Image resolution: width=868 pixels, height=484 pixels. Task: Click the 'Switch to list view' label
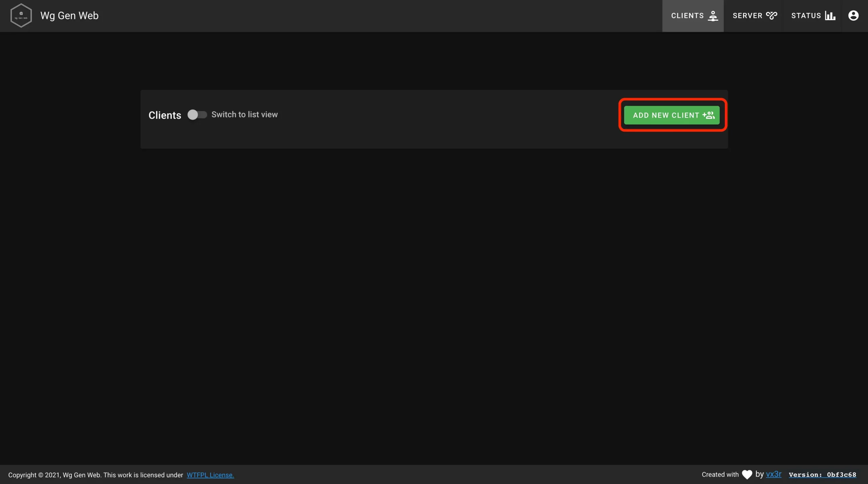pos(244,115)
